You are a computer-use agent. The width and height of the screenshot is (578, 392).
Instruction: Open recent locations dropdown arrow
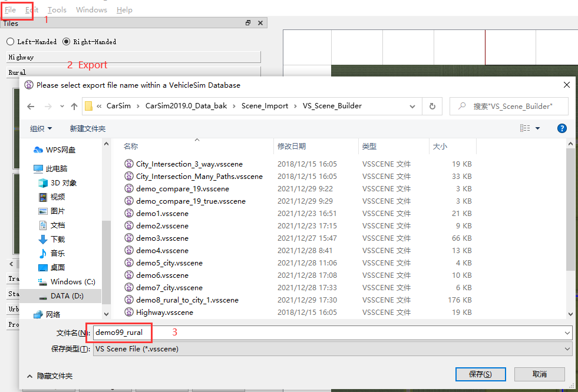62,107
